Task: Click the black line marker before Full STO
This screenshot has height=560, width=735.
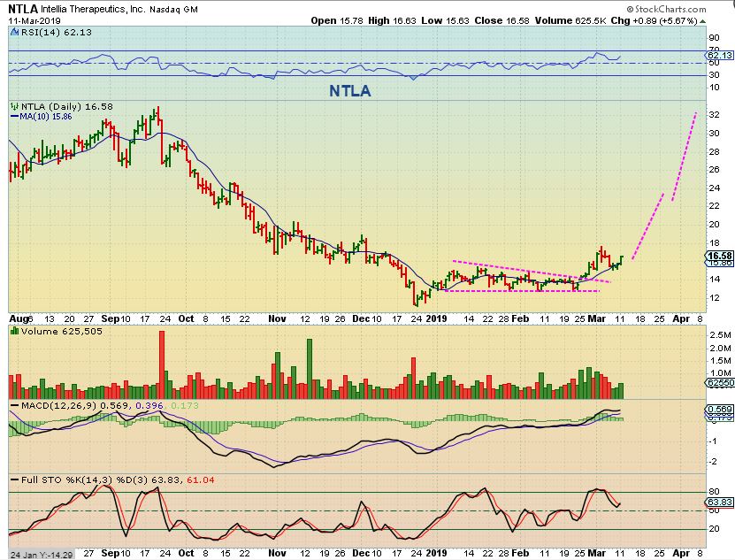Action: click(x=14, y=480)
